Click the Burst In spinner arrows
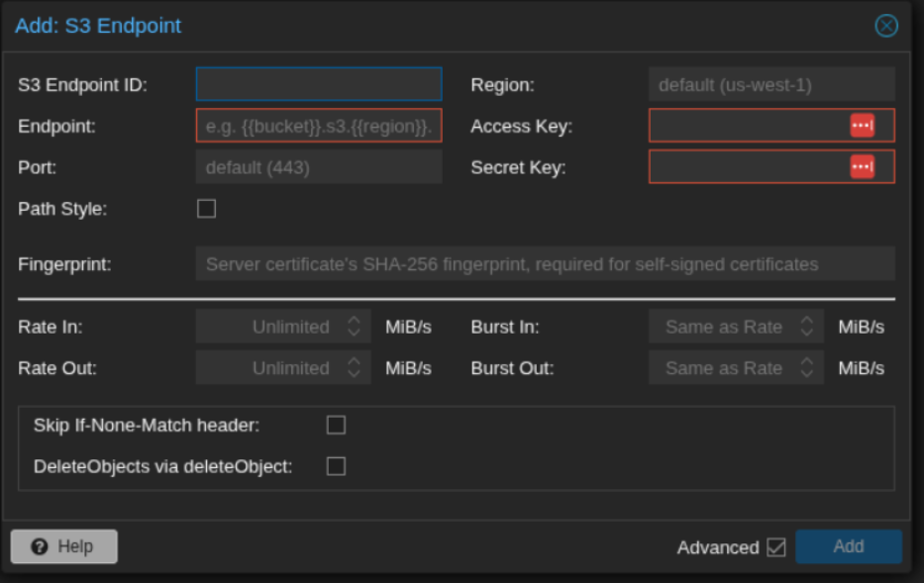This screenshot has width=924, height=583. [x=807, y=327]
